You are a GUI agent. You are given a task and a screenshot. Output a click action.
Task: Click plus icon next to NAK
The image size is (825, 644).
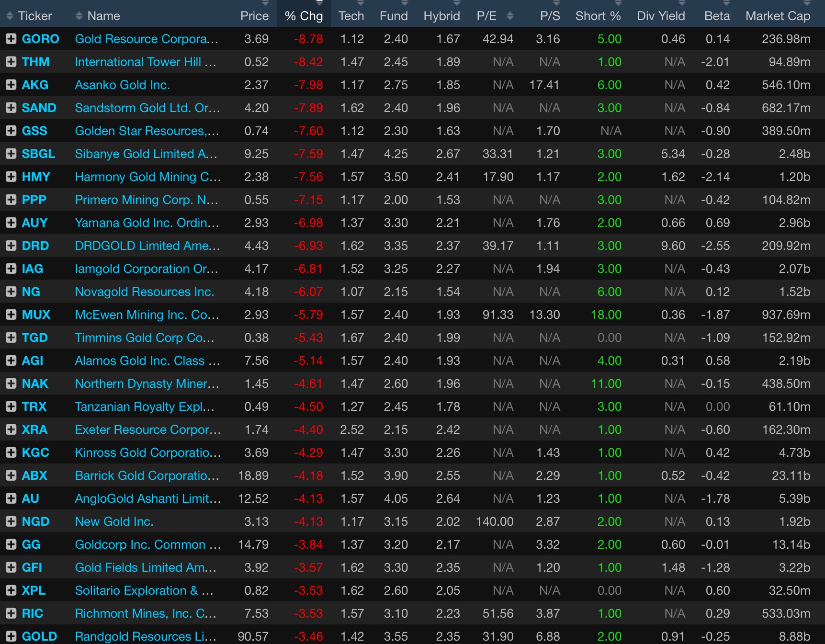[11, 384]
